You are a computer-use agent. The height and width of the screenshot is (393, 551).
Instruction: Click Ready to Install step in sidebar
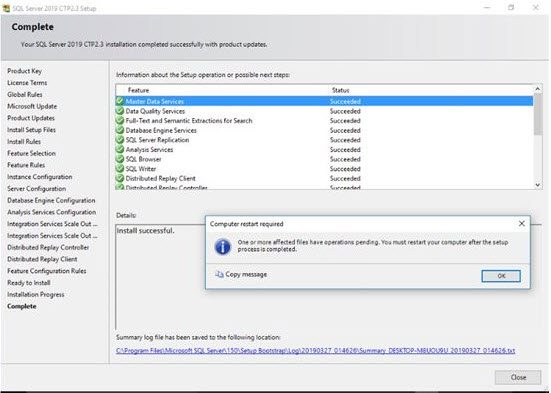(29, 283)
